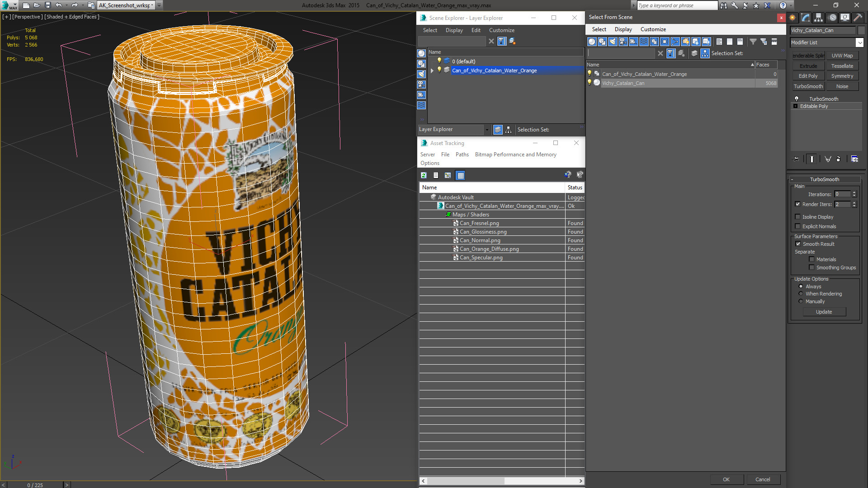Open Edit menu in Scene Explorer
Viewport: 868px width, 488px height.
click(476, 30)
